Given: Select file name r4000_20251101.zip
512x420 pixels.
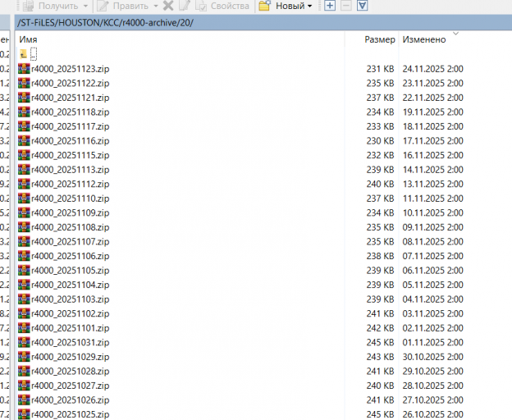Looking at the screenshot, I should tap(71, 328).
